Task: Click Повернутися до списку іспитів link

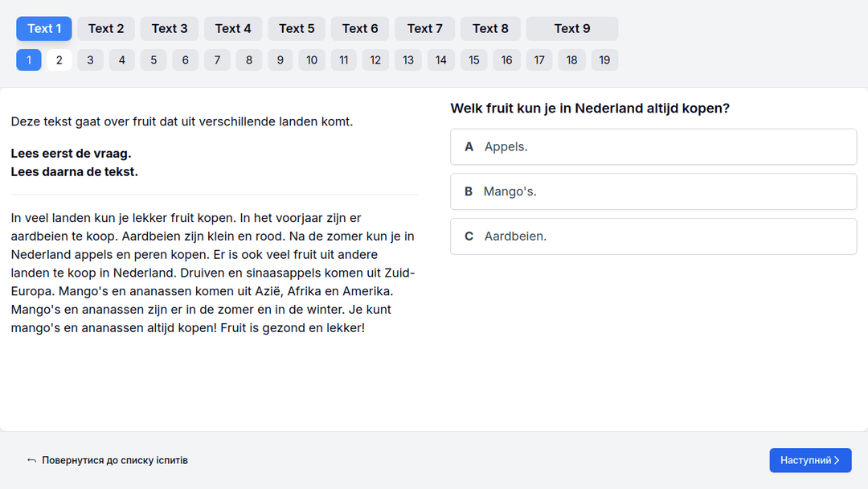Action: (x=115, y=460)
